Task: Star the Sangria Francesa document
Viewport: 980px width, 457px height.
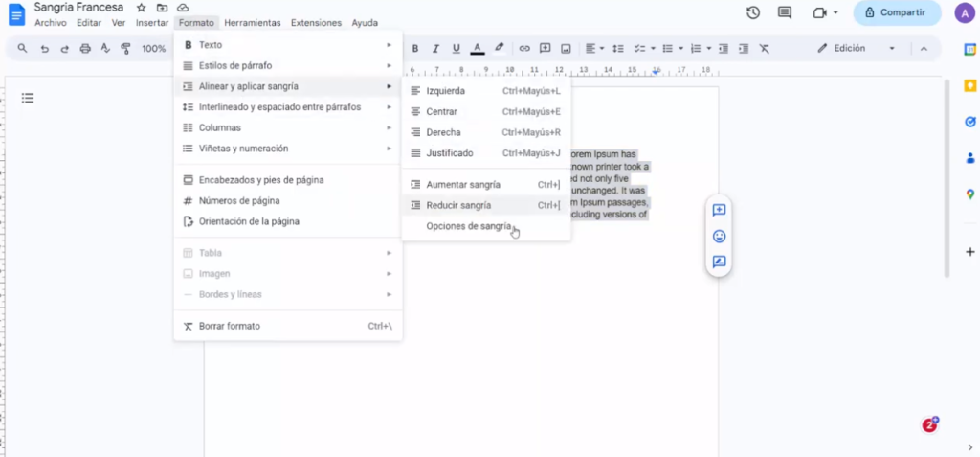Action: point(142,8)
